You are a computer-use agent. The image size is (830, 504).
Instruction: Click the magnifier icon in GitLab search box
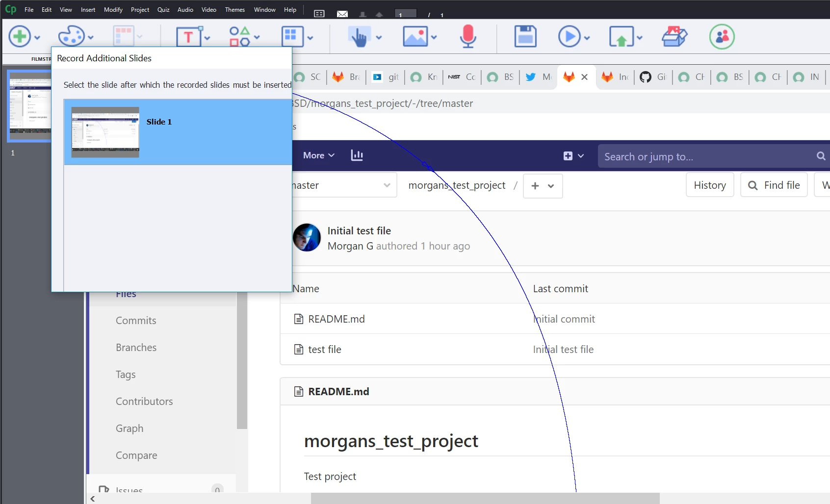pos(821,156)
